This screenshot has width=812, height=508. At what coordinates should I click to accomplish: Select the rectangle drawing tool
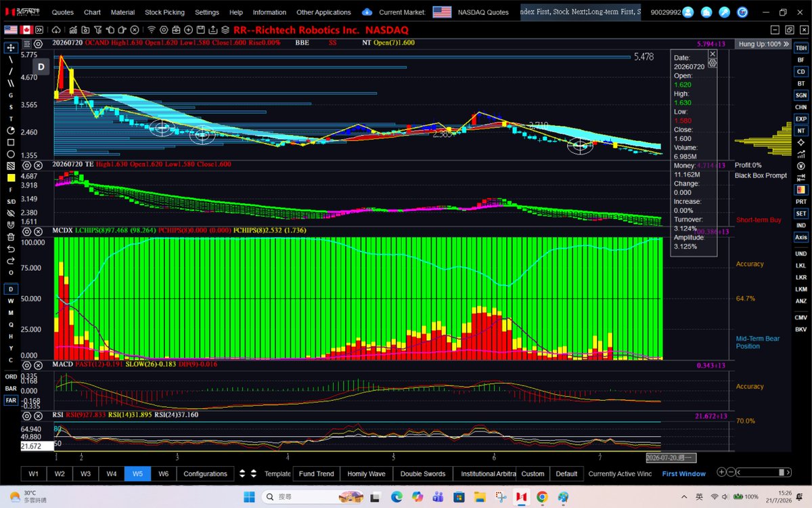click(x=11, y=142)
